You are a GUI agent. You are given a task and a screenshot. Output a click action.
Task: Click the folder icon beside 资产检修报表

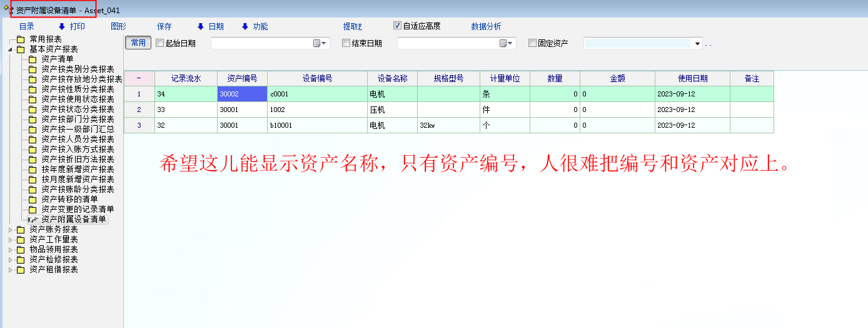point(21,260)
